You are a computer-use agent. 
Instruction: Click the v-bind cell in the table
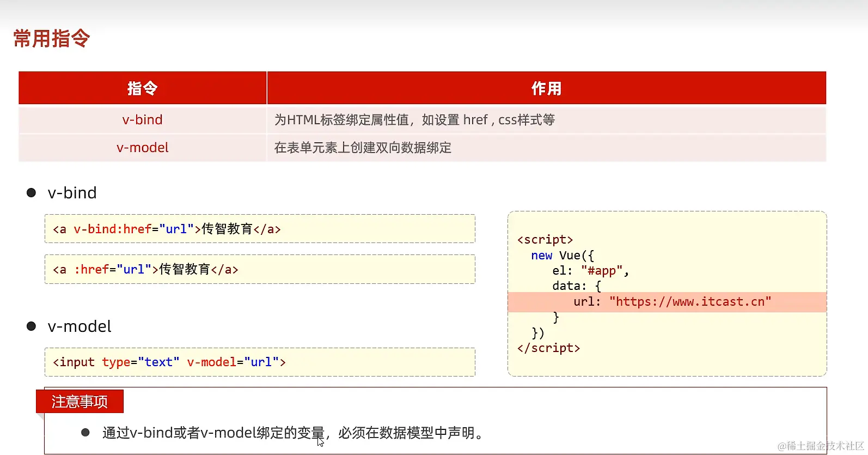coord(143,120)
